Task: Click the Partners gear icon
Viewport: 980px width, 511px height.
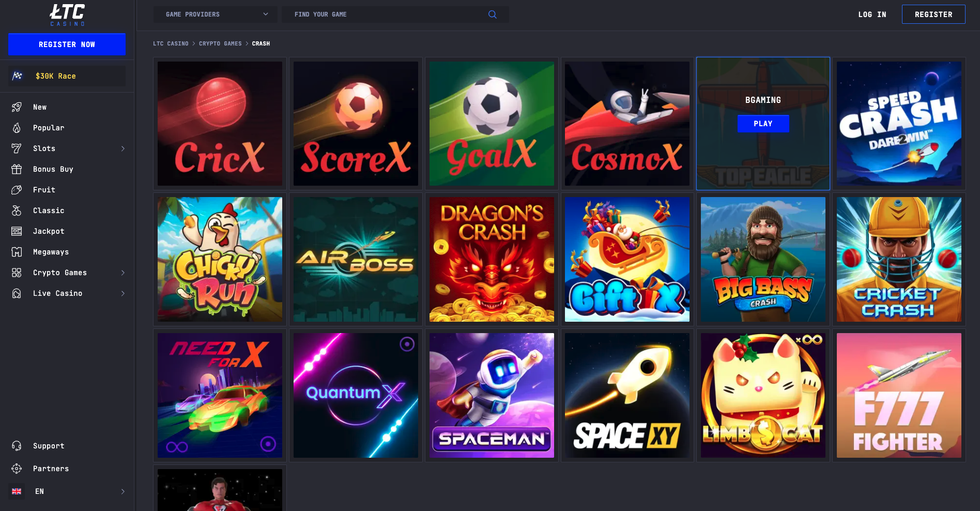Action: 17,469
